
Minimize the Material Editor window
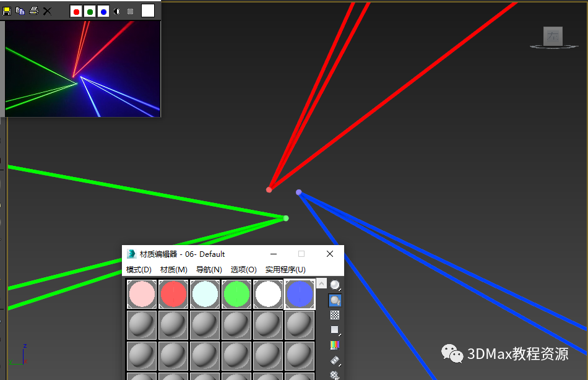click(x=274, y=254)
